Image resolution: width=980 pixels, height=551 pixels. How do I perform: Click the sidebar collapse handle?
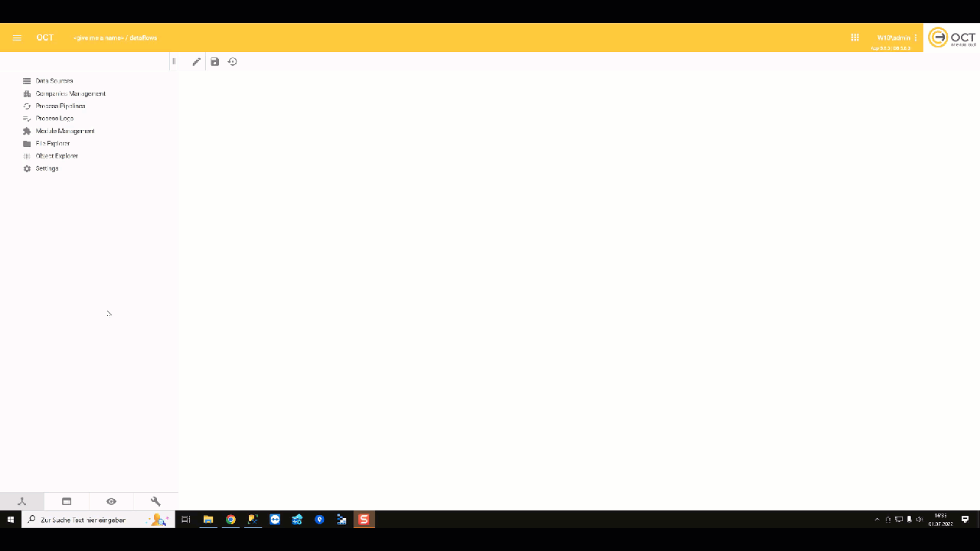coord(174,61)
